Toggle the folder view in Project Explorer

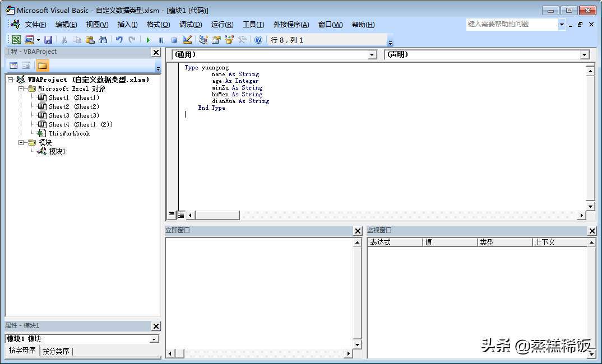point(41,65)
